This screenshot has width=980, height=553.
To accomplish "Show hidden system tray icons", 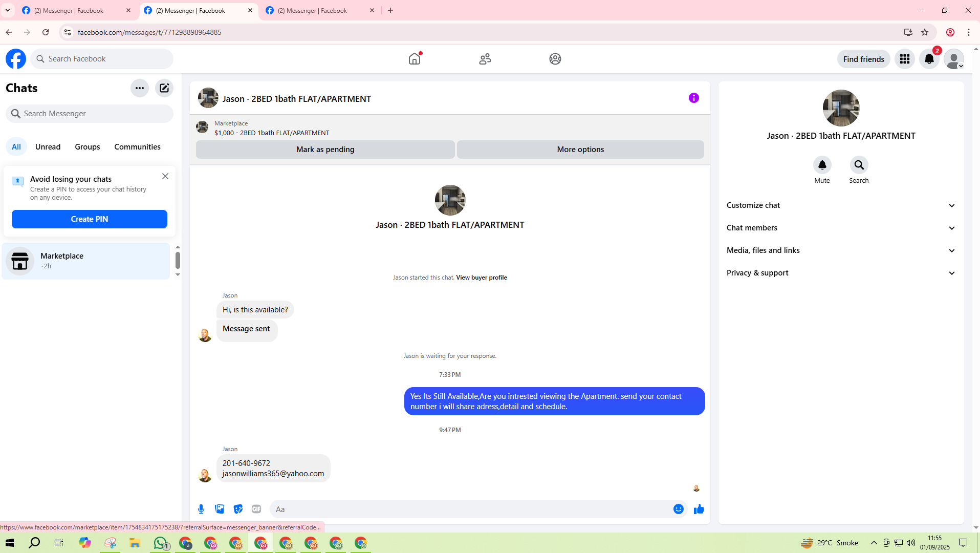I will pyautogui.click(x=874, y=543).
